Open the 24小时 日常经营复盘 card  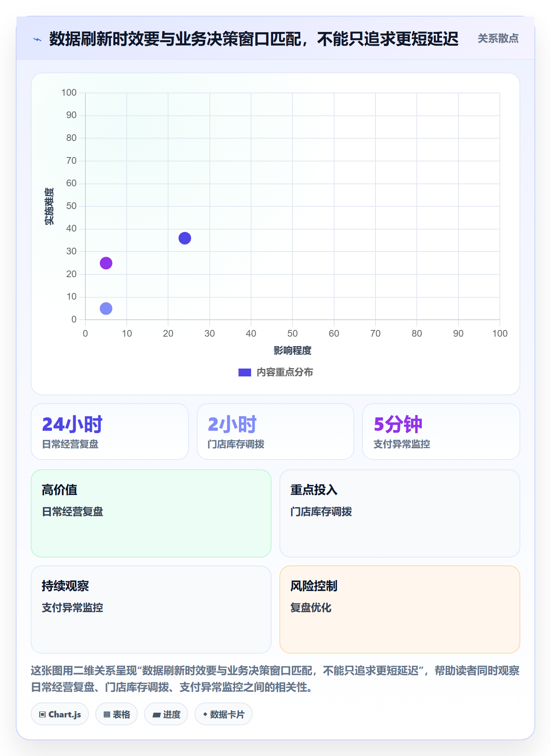coord(110,432)
